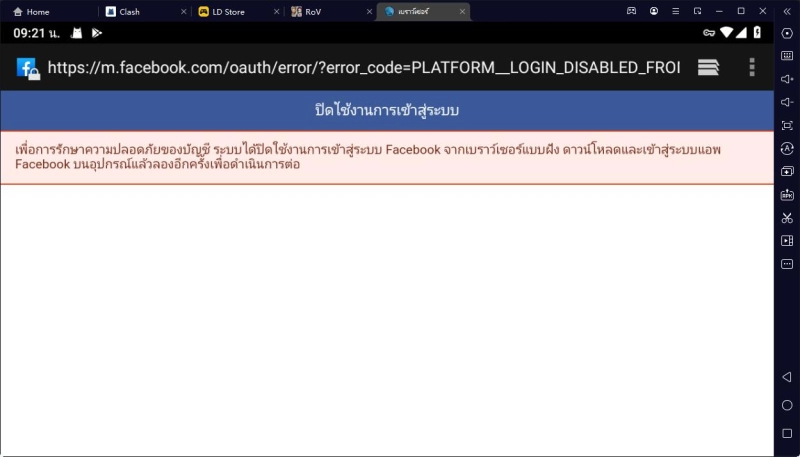Click the red Facebook error message text
Screen dimensions: 800x457
point(367,157)
